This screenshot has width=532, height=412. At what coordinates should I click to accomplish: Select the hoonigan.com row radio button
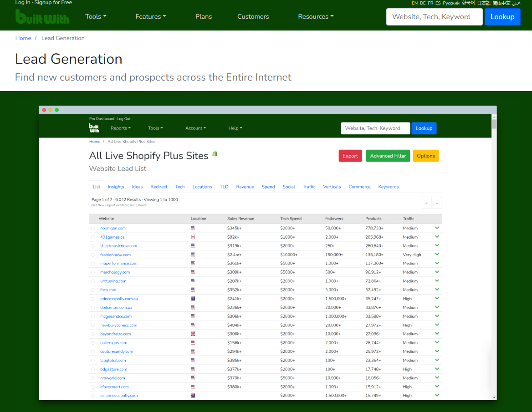(93, 229)
